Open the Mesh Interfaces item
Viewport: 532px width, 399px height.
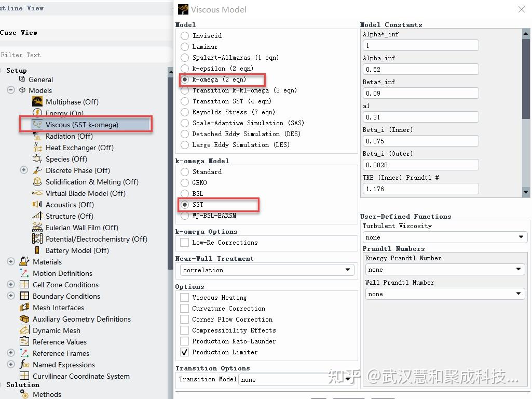pyautogui.click(x=58, y=308)
